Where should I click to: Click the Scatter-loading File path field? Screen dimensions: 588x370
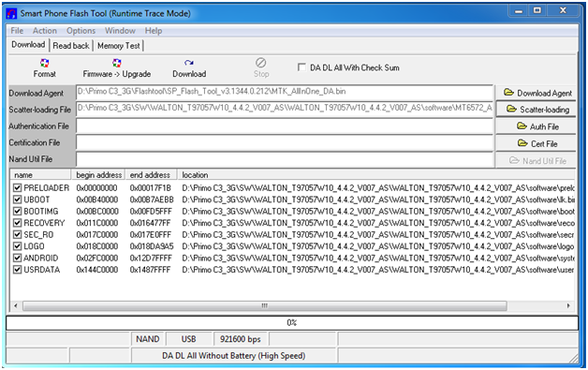(x=285, y=109)
